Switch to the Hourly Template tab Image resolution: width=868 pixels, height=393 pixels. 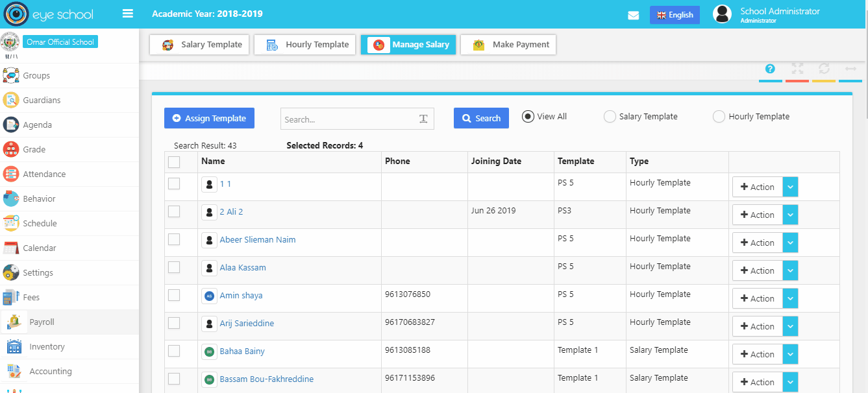[x=304, y=45]
